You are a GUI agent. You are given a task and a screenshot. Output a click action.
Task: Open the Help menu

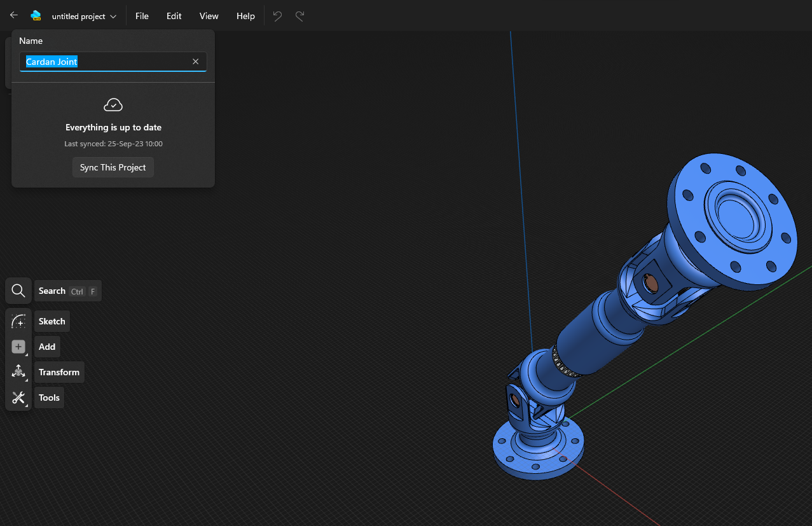click(245, 16)
